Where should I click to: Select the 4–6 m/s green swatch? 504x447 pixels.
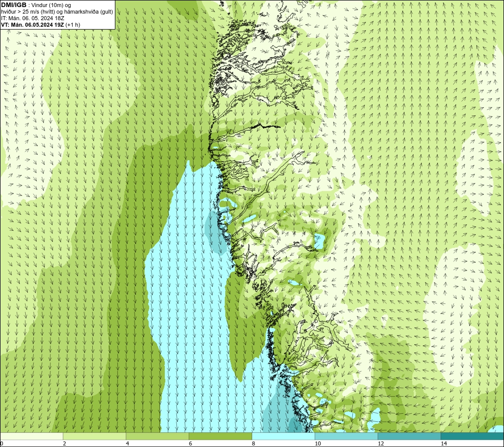(157, 436)
